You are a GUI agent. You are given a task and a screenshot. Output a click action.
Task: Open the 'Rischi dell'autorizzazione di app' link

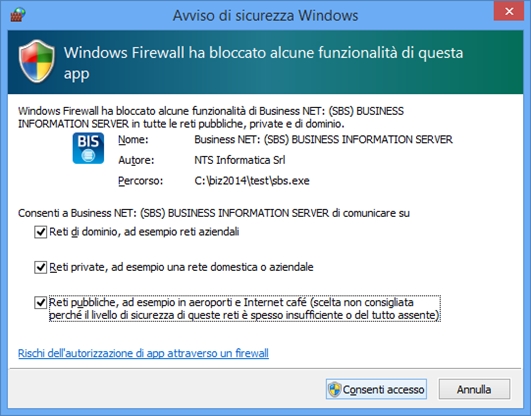pyautogui.click(x=143, y=353)
